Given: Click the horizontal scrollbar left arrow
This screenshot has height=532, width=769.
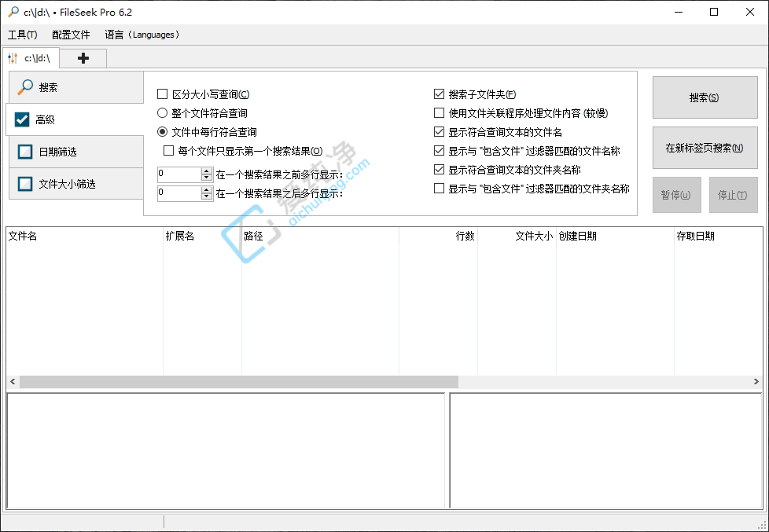Looking at the screenshot, I should click(13, 381).
